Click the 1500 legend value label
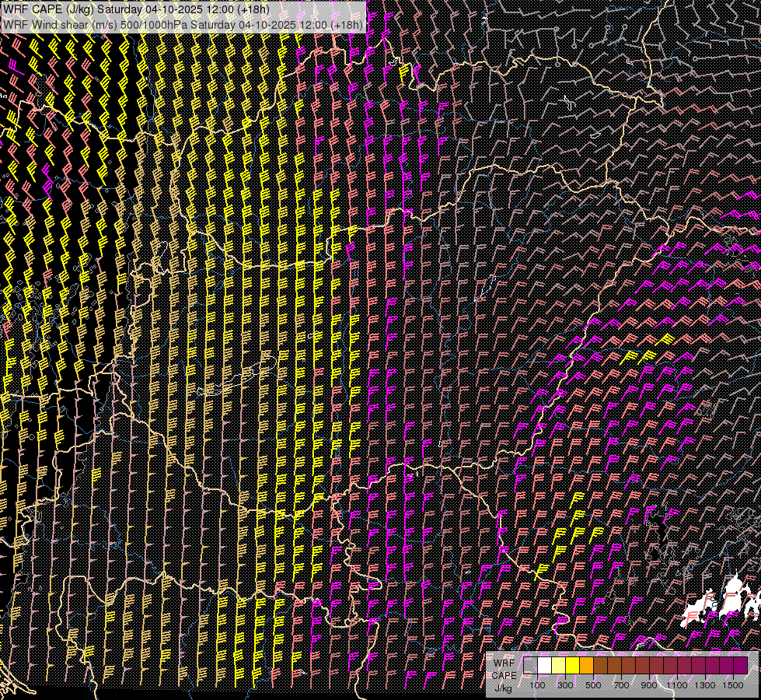The image size is (761, 700). (732, 685)
